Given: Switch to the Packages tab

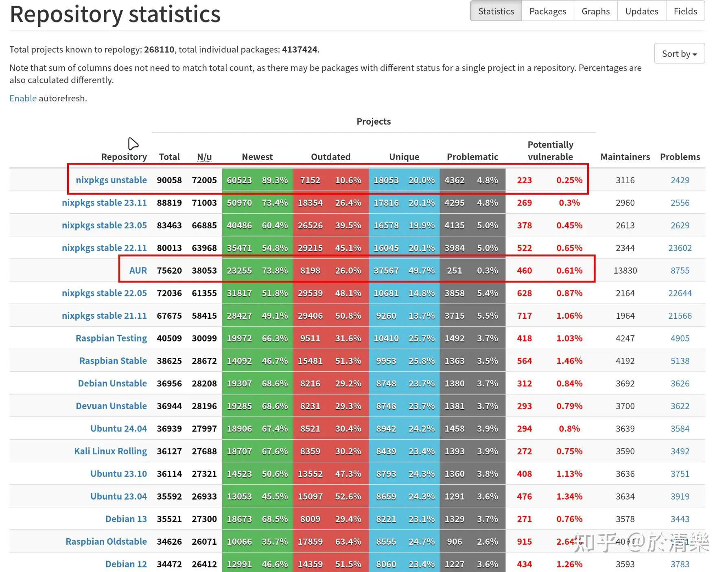Looking at the screenshot, I should point(547,11).
